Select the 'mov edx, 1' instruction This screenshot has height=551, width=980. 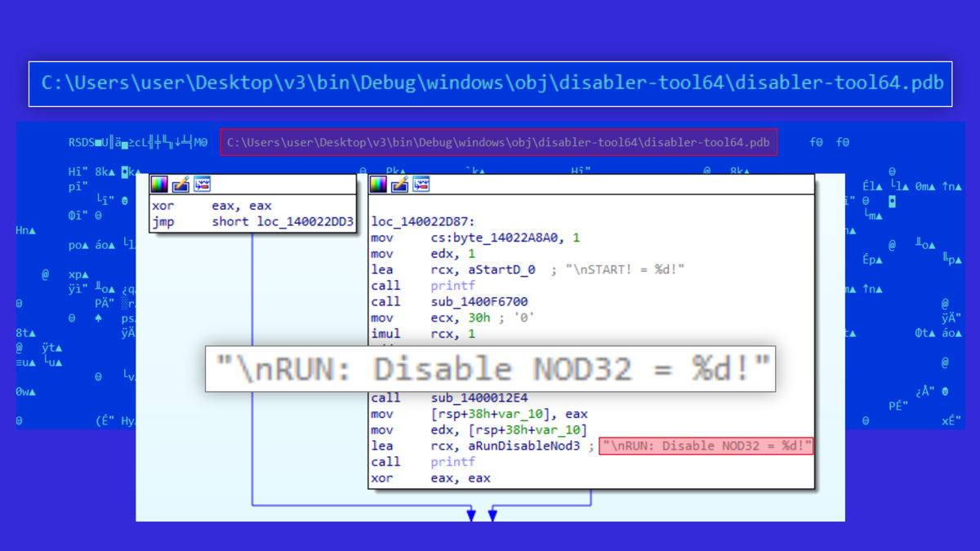[423, 254]
